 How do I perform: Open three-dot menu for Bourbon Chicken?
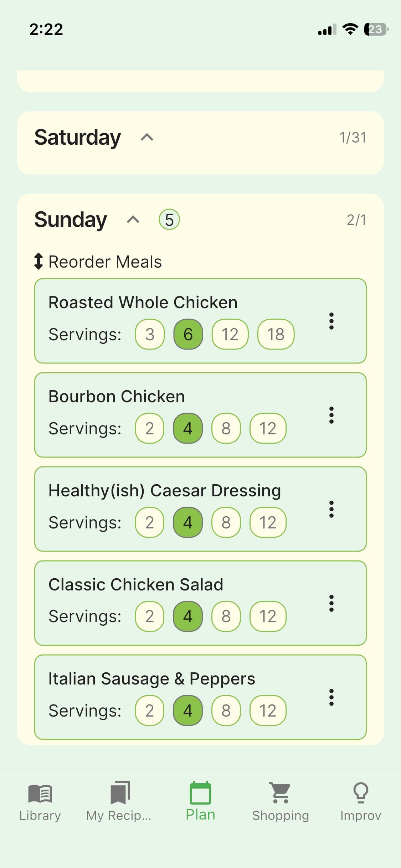(331, 415)
